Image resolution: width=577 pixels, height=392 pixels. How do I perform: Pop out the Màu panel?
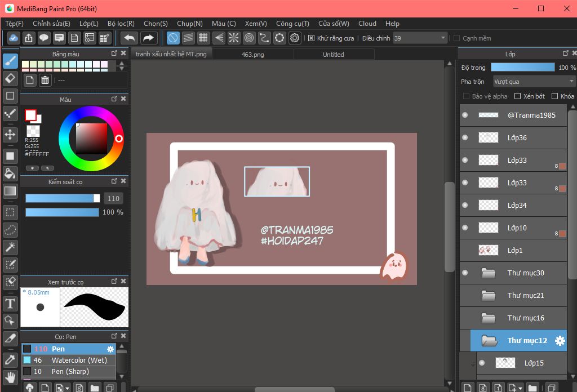pyautogui.click(x=114, y=99)
